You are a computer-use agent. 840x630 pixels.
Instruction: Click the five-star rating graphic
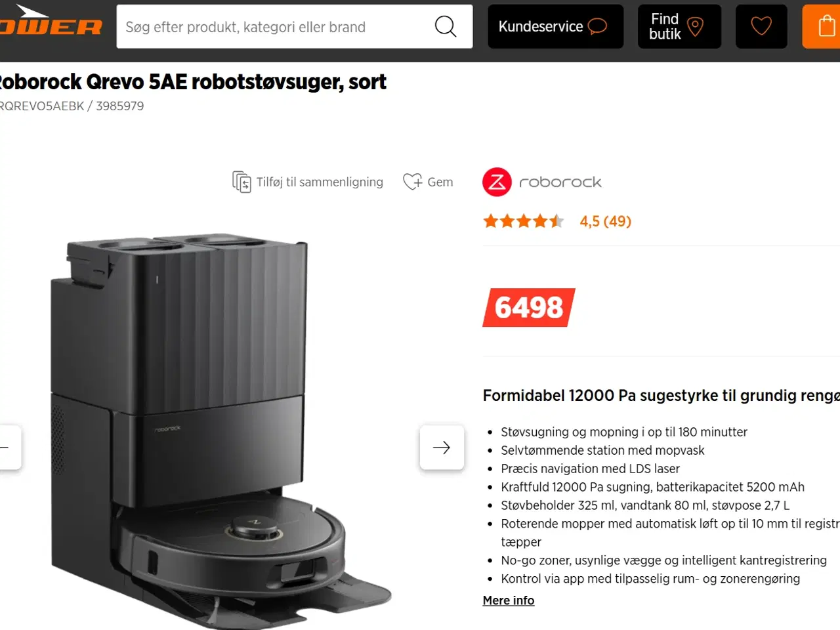(x=524, y=221)
